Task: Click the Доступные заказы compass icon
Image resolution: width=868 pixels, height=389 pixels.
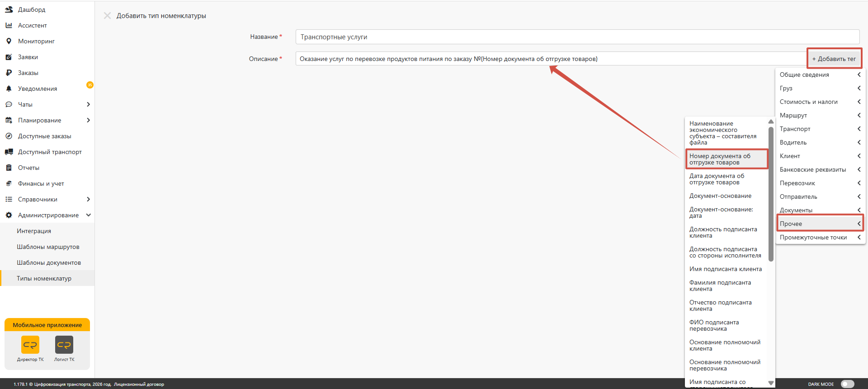Action: (9, 136)
